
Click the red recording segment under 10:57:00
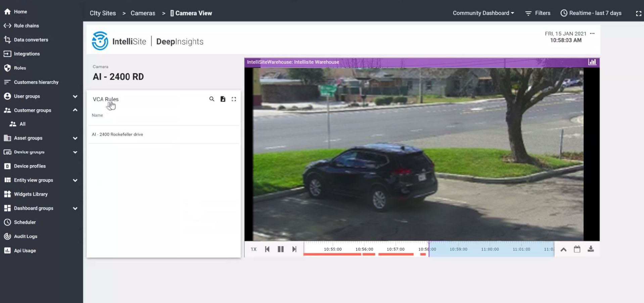point(396,255)
